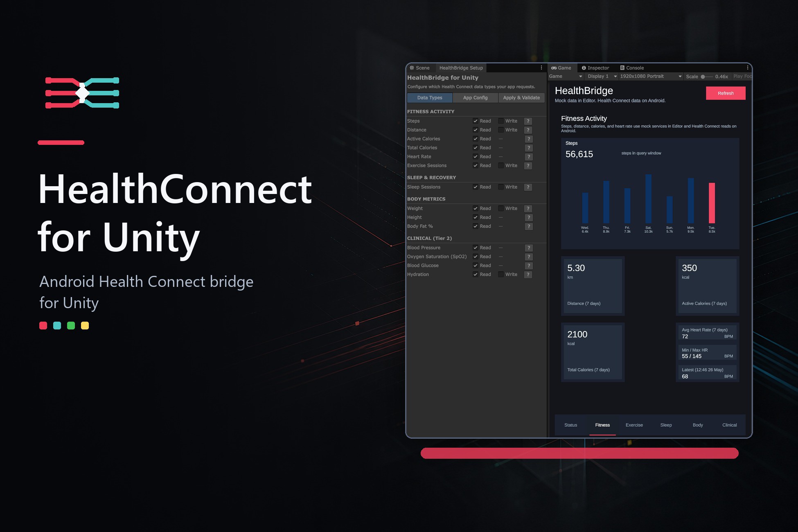Click the Latest (12:46 26 May) row

pos(707,373)
